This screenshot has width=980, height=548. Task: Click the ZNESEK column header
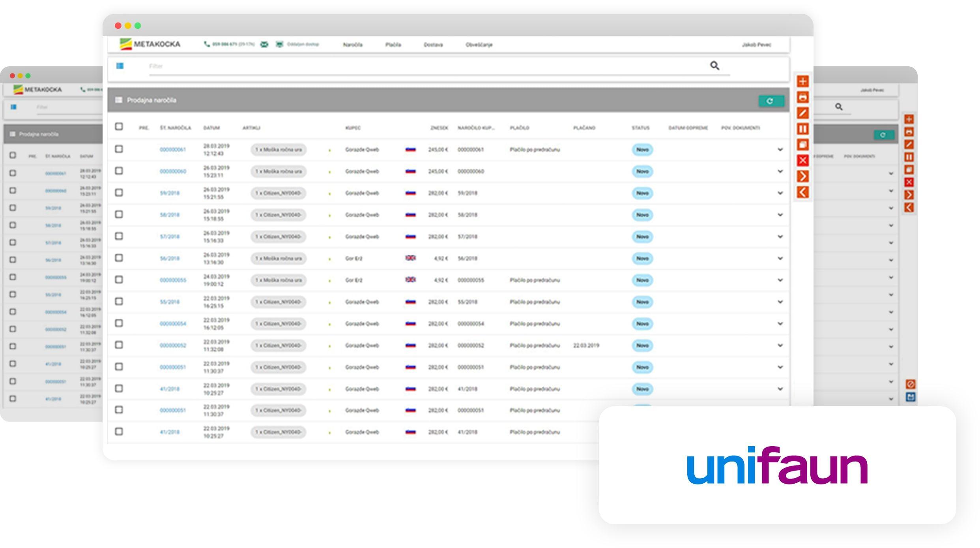coord(439,128)
